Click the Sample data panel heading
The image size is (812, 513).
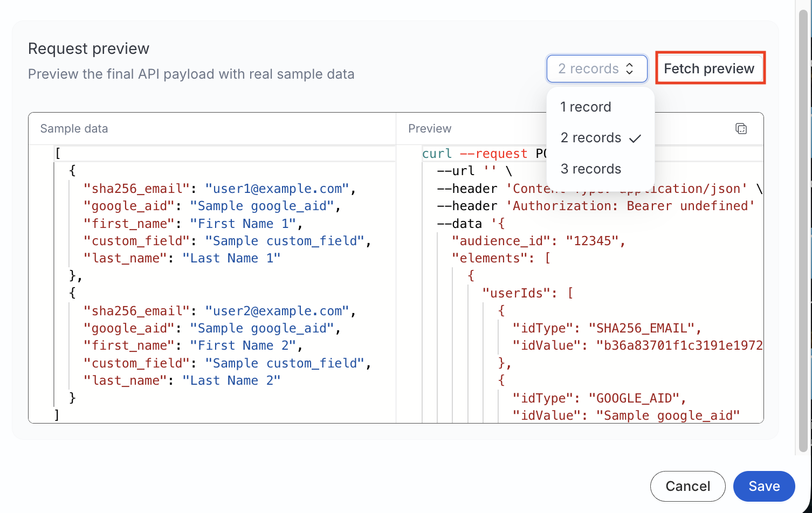[74, 129]
